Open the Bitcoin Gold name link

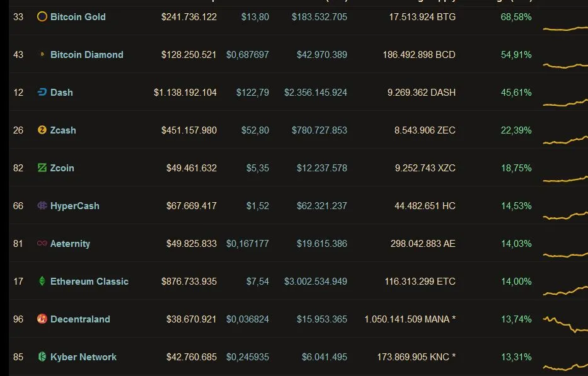pos(78,17)
